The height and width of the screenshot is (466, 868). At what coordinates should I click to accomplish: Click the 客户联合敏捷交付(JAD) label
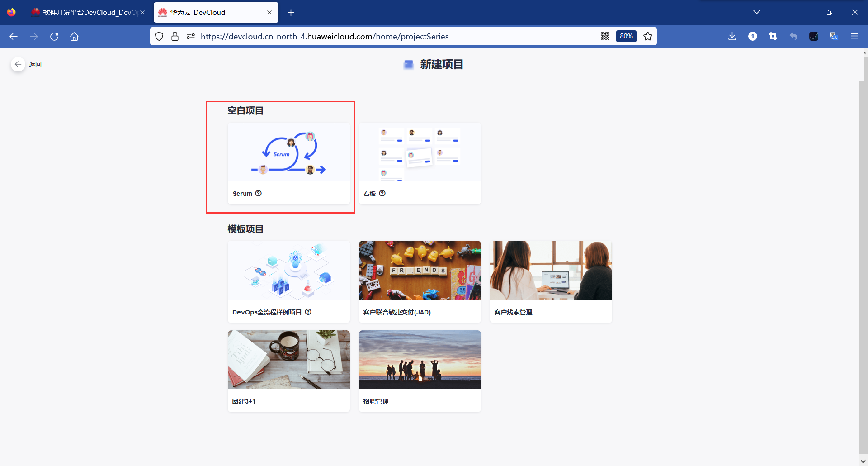click(x=397, y=312)
